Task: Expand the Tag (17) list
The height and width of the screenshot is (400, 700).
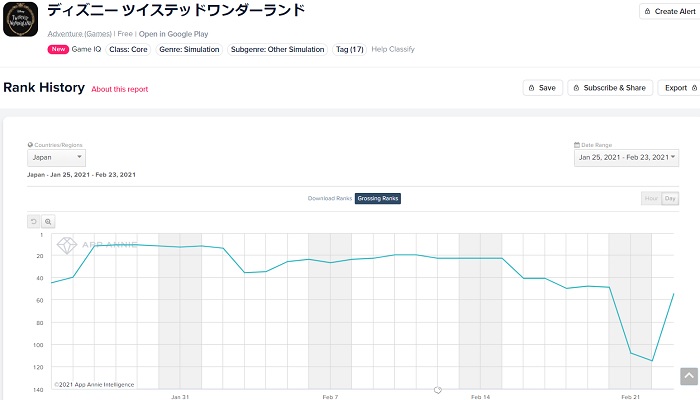Action: (x=350, y=50)
